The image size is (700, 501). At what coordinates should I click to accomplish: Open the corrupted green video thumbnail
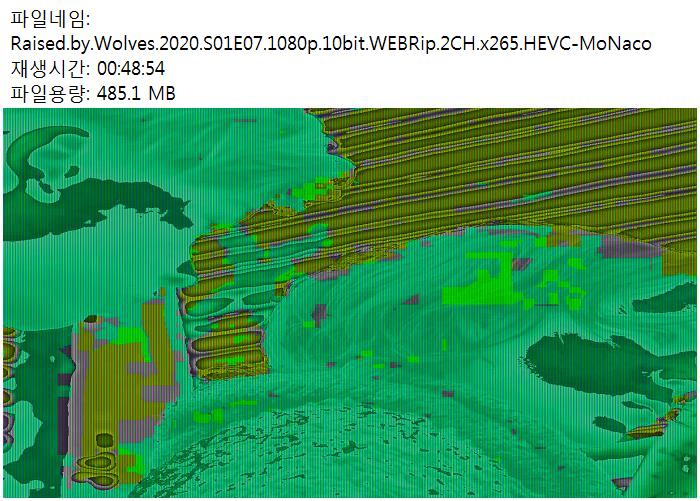coord(350,303)
